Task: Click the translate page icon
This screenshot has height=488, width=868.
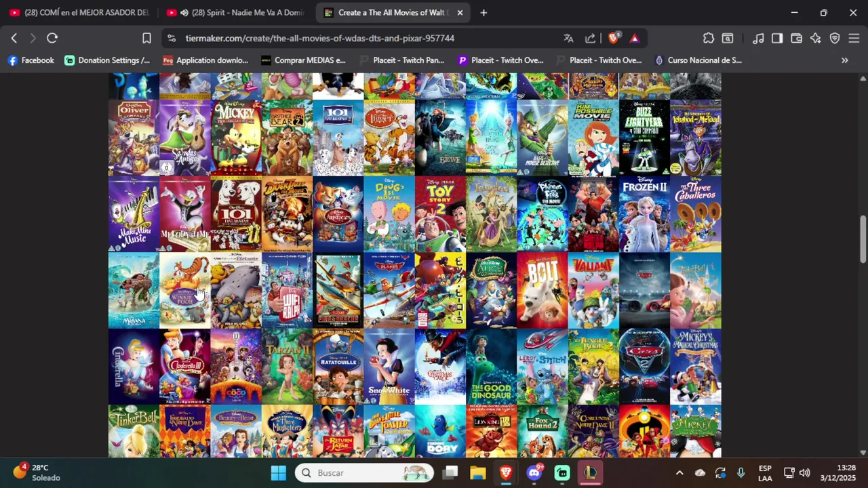Action: (568, 38)
